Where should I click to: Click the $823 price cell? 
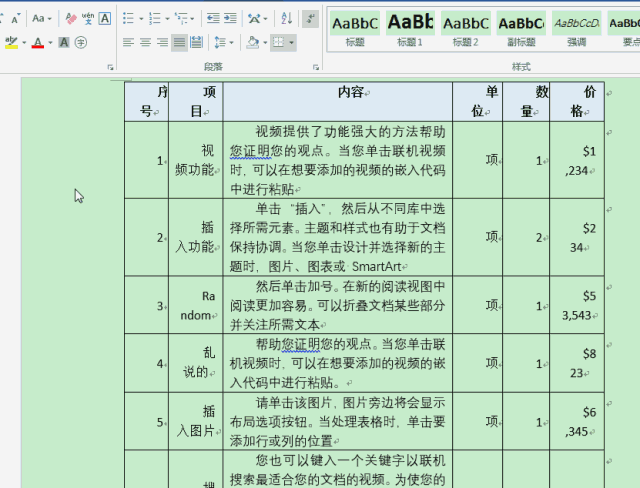pos(577,363)
